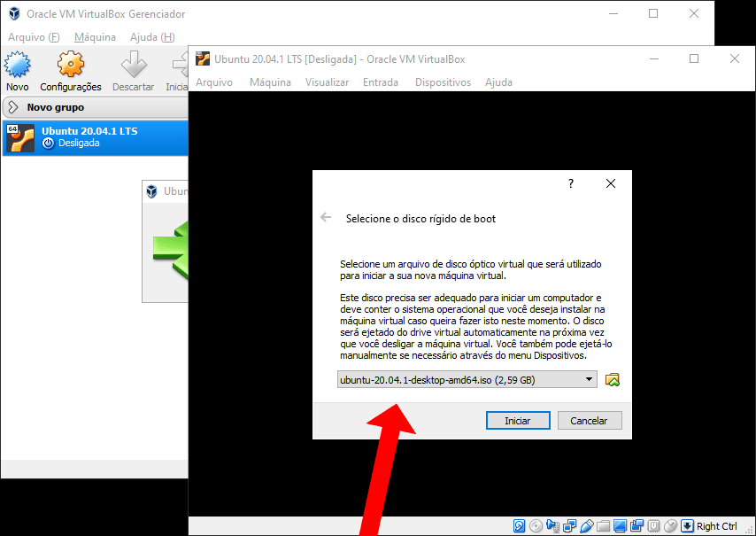This screenshot has width=756, height=536.
Task: Click the Desligada power state icon
Action: click(48, 144)
